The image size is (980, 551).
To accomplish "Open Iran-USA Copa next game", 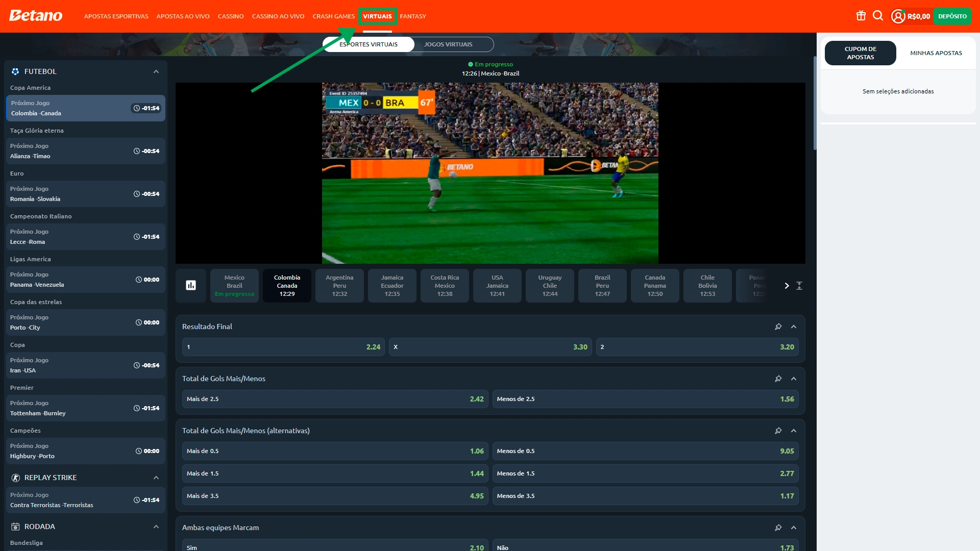I will [x=86, y=365].
